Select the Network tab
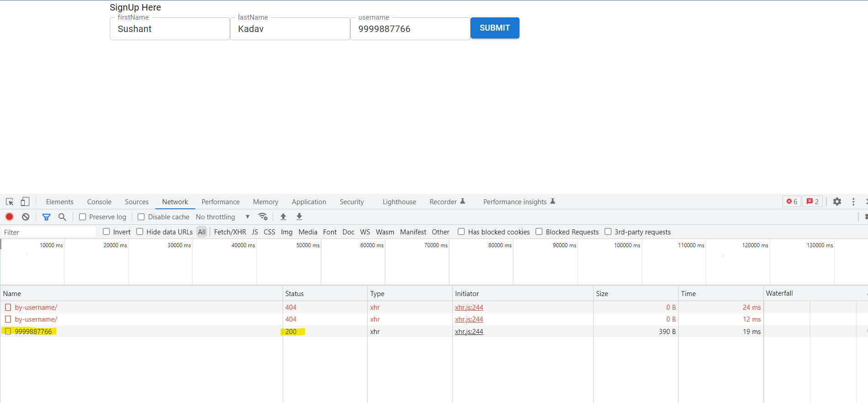Viewport: 868px width, 403px height. click(175, 201)
